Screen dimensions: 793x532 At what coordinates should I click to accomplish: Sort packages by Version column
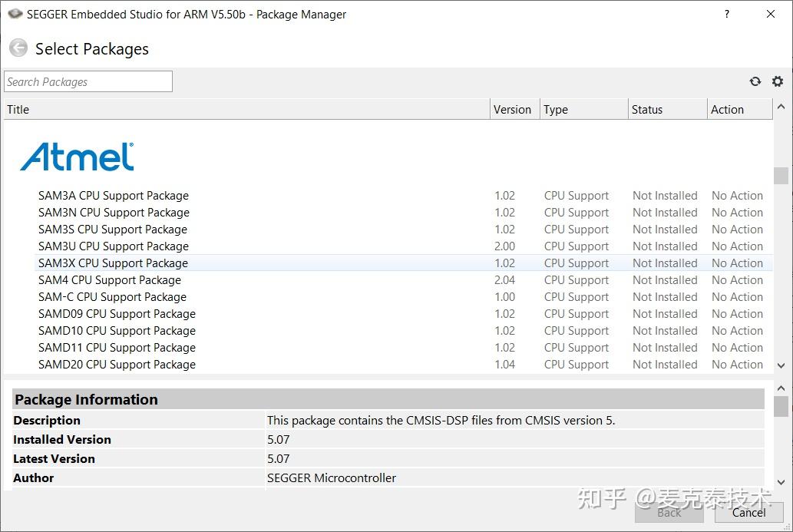click(x=512, y=109)
